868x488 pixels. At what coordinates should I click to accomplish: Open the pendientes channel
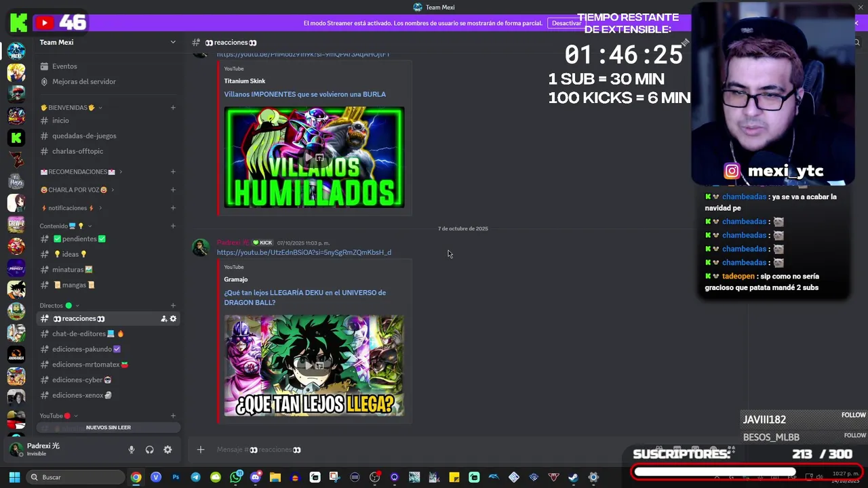pyautogui.click(x=108, y=239)
